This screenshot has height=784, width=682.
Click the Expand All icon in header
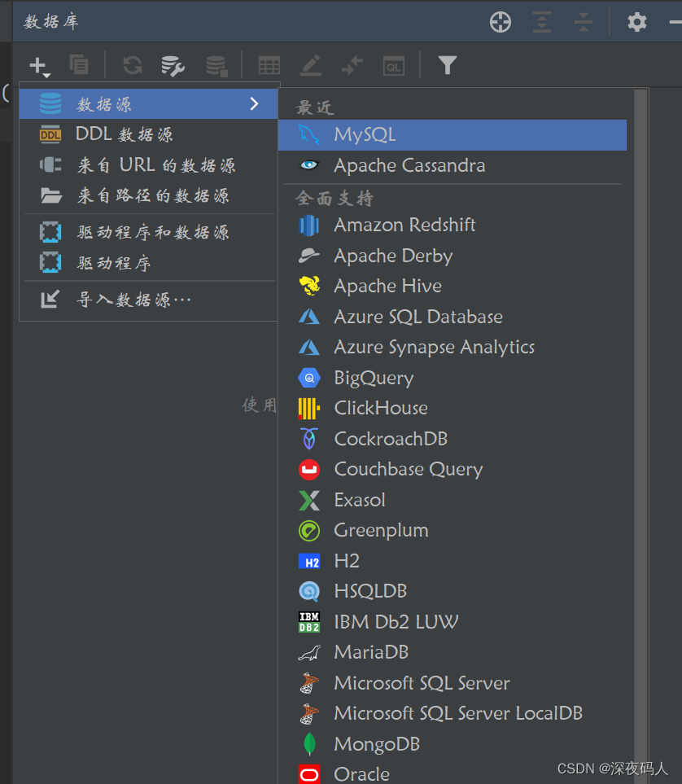click(x=541, y=22)
